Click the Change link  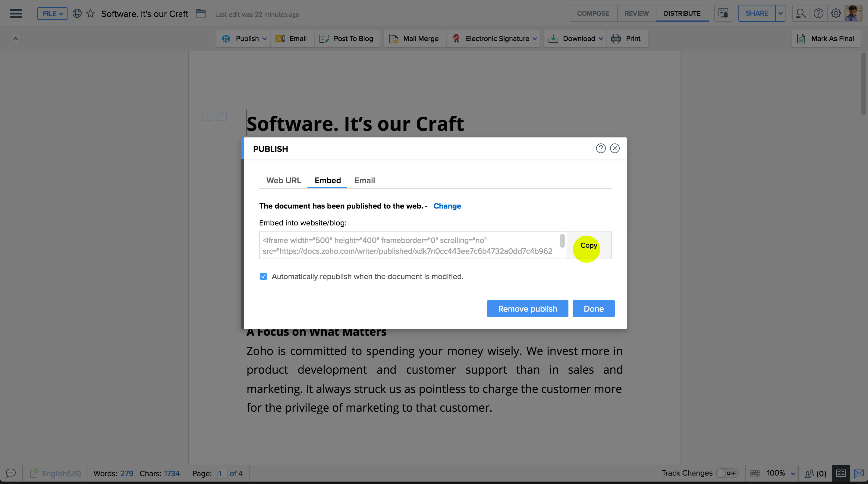coord(447,206)
